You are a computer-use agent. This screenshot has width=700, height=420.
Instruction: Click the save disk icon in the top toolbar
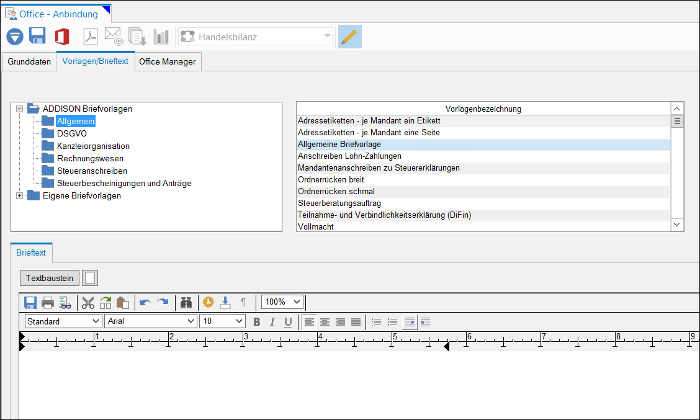[38, 36]
